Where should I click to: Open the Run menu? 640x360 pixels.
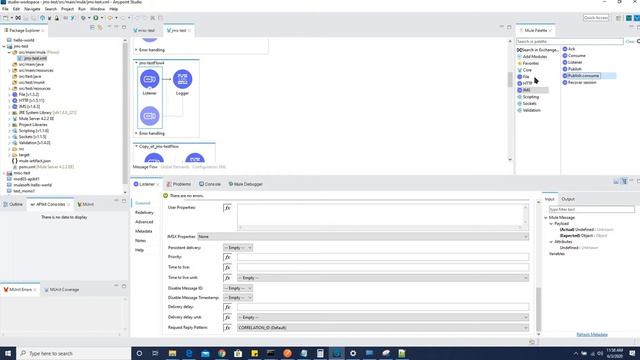click(82, 9)
